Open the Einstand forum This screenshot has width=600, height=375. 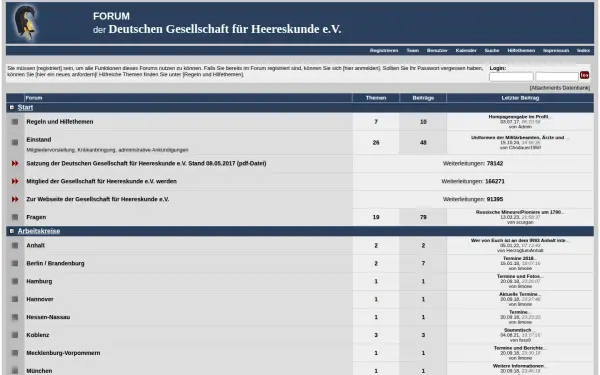tap(39, 140)
